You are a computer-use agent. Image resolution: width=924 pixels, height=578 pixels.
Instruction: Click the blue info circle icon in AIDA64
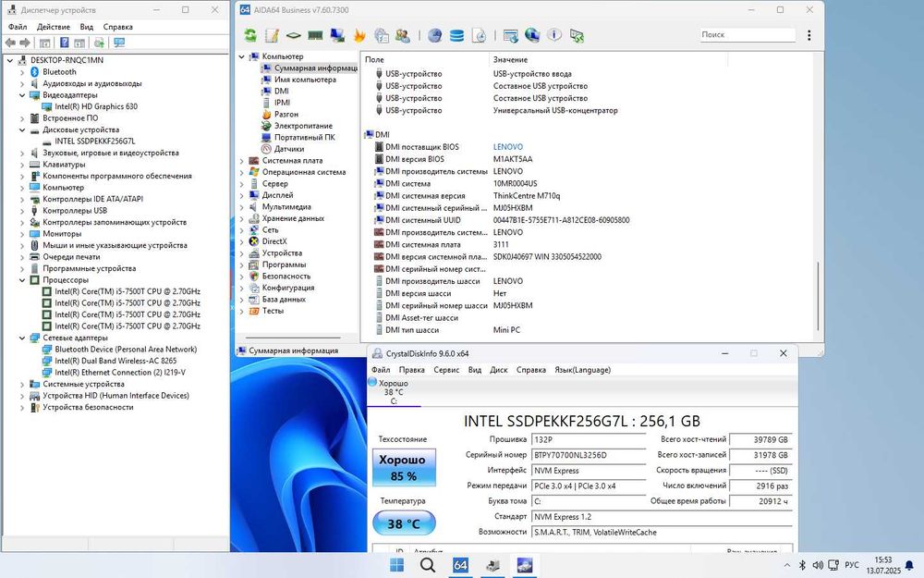554,35
